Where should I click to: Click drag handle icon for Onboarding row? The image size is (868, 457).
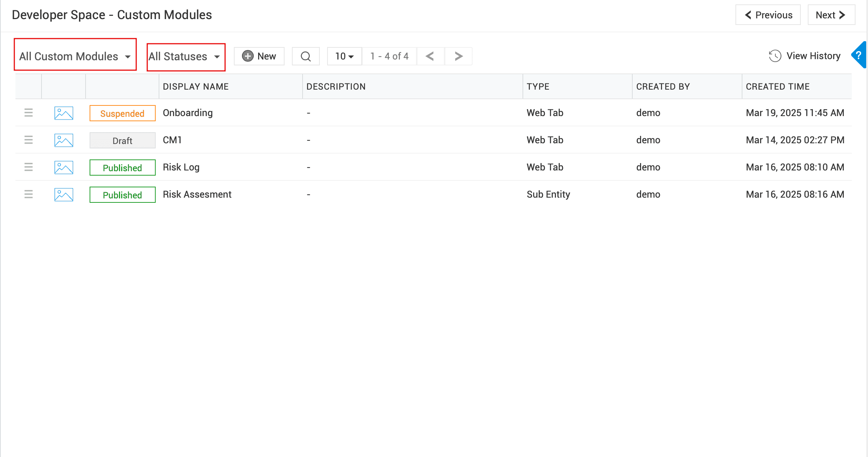tap(29, 113)
